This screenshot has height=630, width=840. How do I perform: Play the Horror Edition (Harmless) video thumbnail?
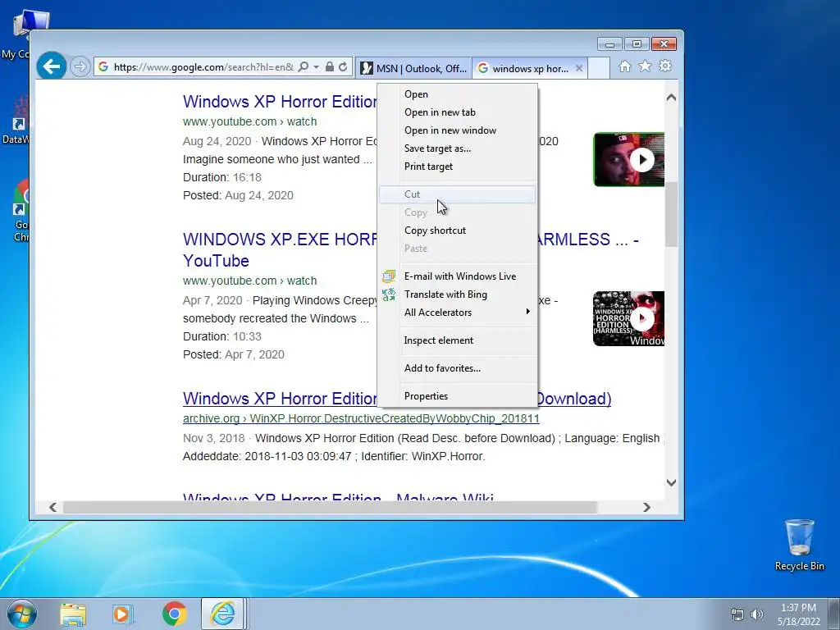(x=629, y=319)
